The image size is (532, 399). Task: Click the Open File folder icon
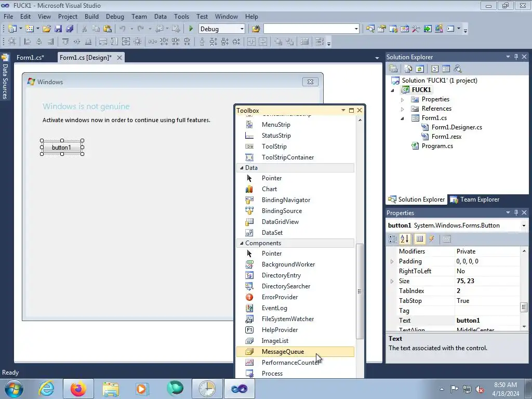click(46, 29)
